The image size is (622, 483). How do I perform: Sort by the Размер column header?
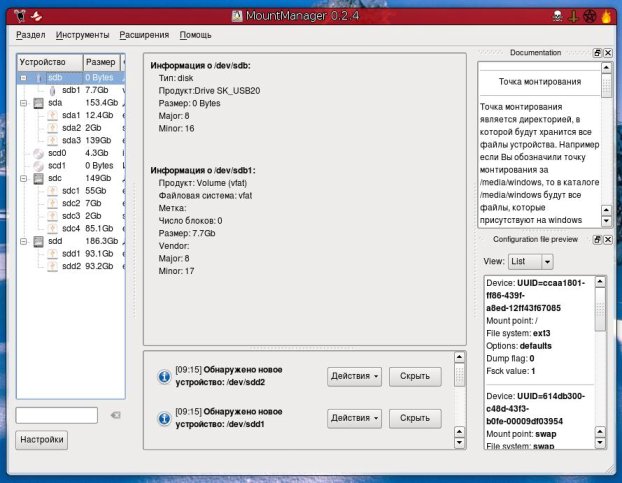pos(102,62)
